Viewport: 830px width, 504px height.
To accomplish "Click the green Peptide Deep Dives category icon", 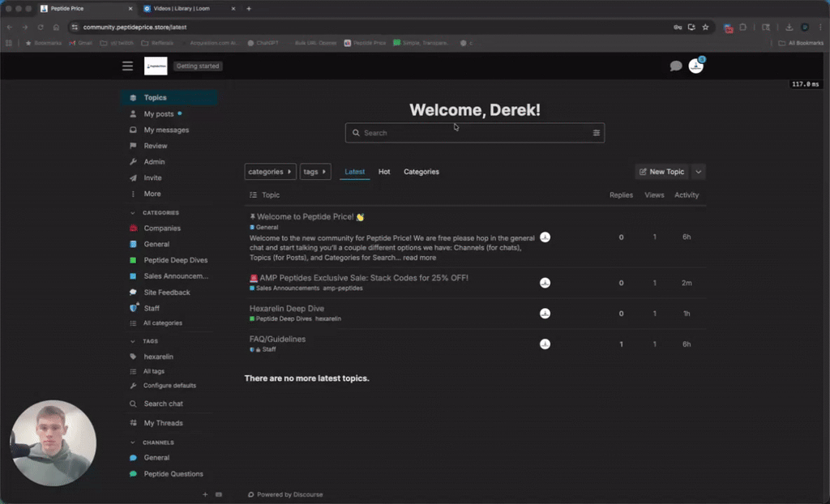I will (x=134, y=260).
